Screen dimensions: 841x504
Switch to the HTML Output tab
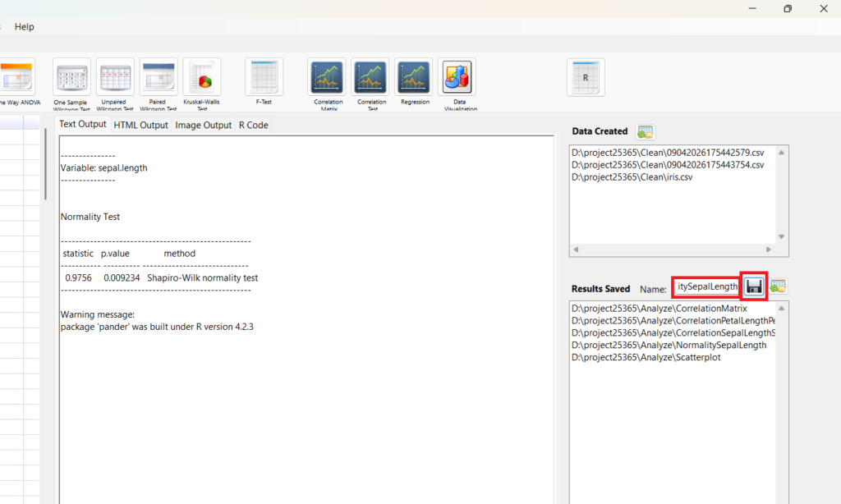140,125
